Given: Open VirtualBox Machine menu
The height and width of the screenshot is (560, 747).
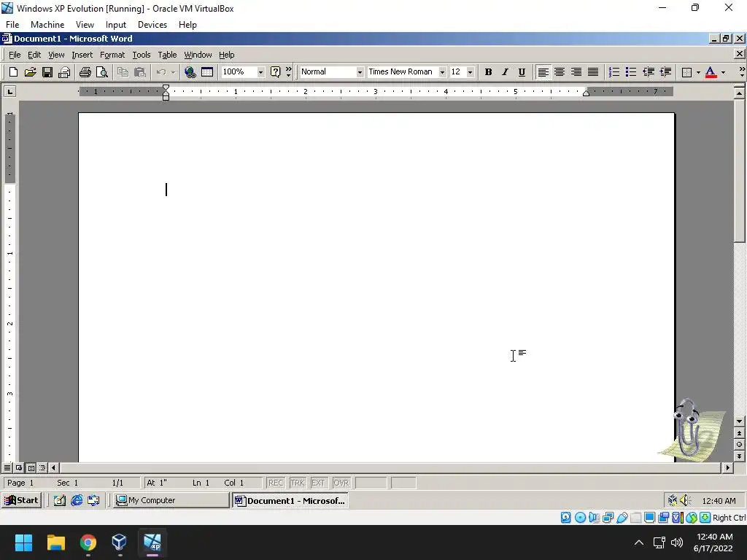Looking at the screenshot, I should 47,25.
